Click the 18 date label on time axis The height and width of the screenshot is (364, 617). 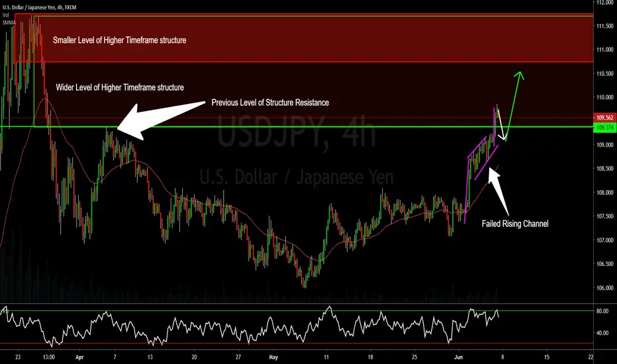point(370,357)
